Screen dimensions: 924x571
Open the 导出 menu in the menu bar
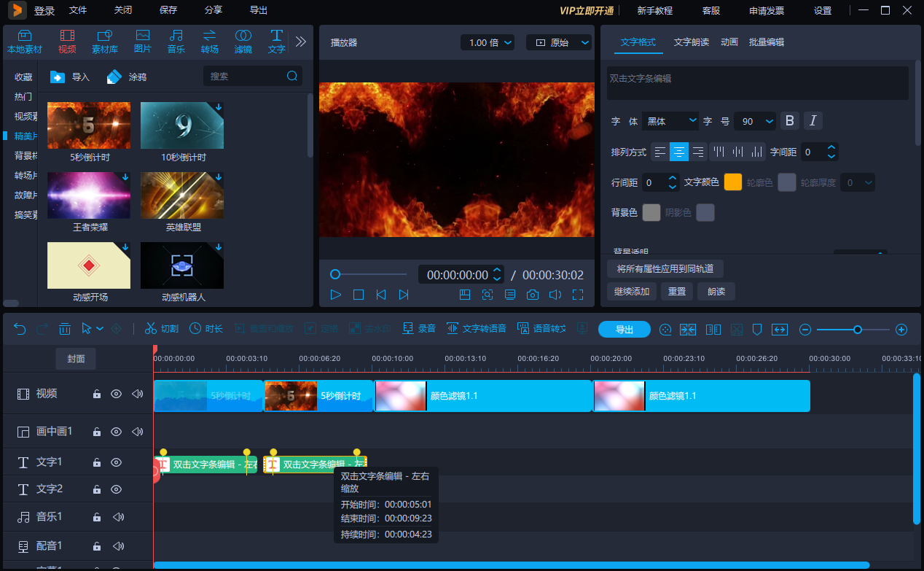tap(258, 10)
